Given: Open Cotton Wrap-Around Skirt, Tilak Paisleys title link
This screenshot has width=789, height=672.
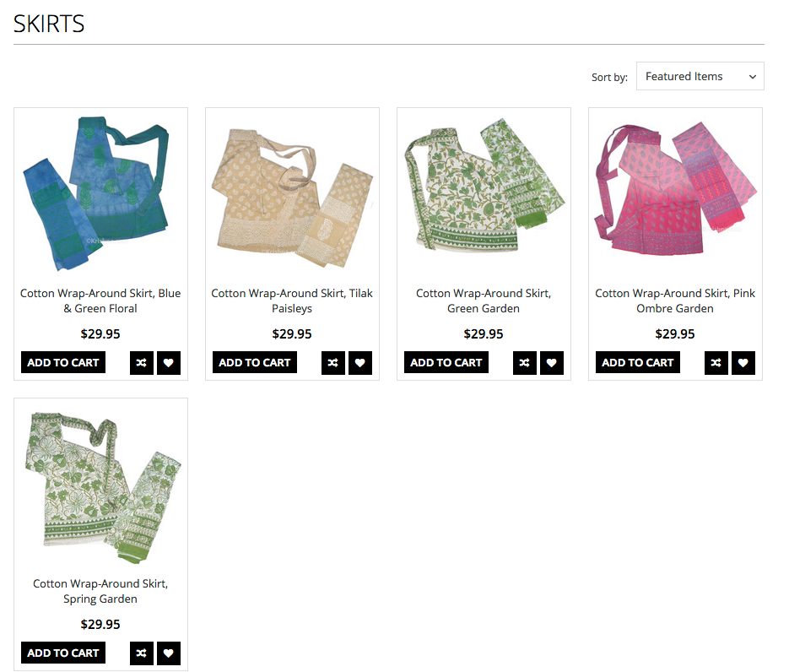Looking at the screenshot, I should tap(292, 301).
